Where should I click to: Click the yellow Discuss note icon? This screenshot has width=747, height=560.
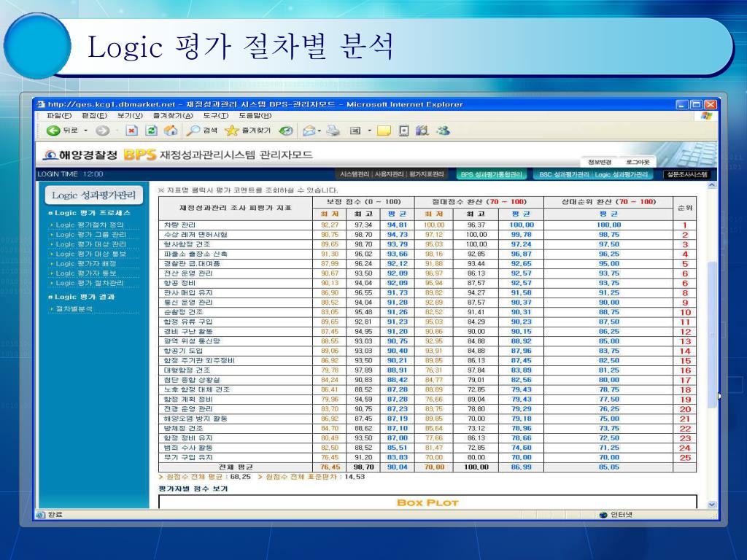(x=384, y=131)
